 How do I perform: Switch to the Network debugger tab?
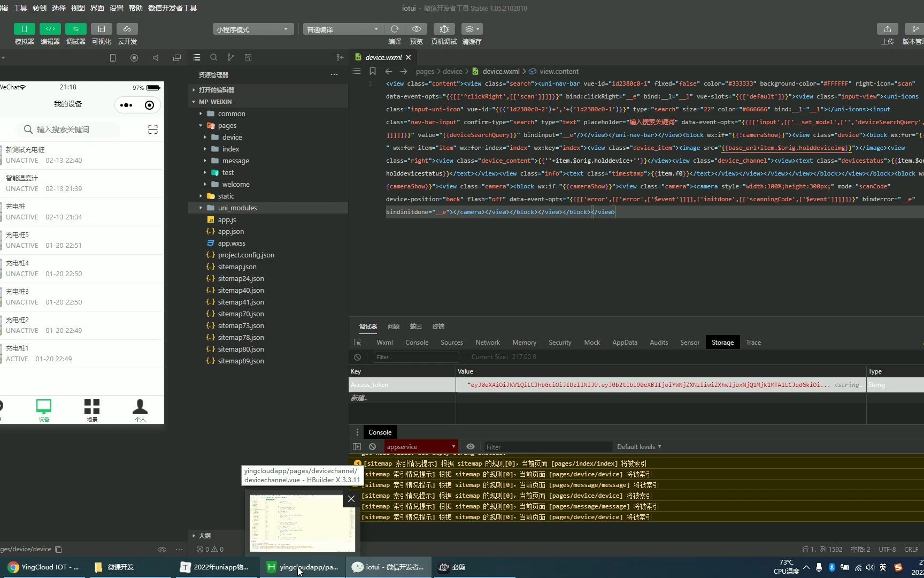tap(488, 343)
